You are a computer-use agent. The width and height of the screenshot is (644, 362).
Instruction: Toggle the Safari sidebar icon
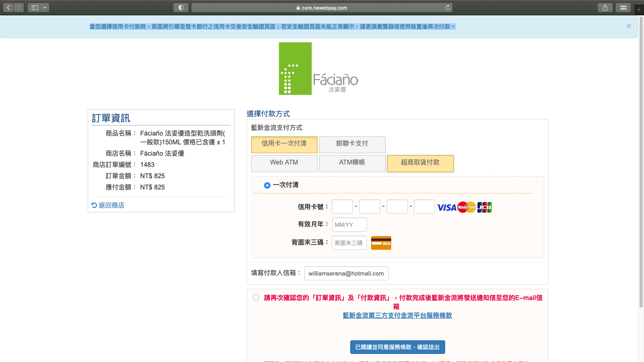click(35, 8)
